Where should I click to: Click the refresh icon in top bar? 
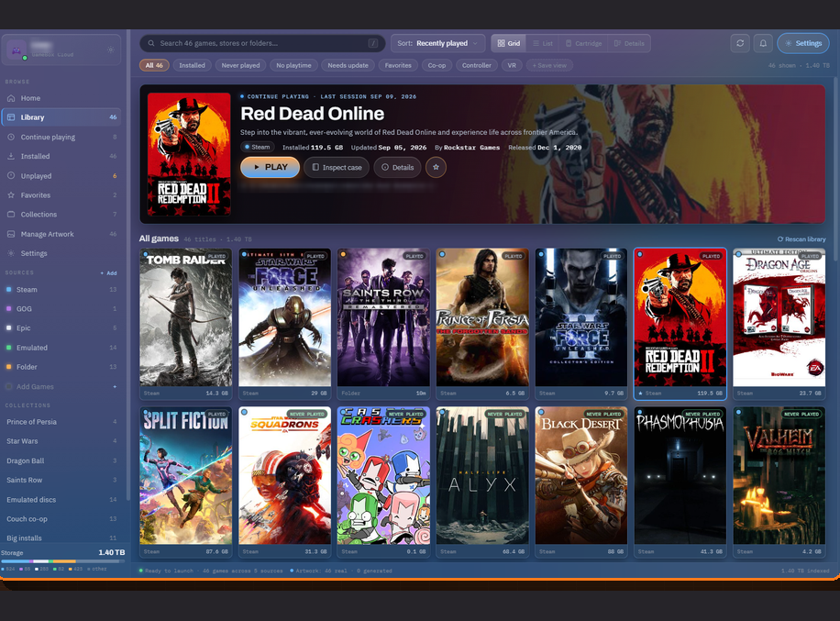coord(740,43)
